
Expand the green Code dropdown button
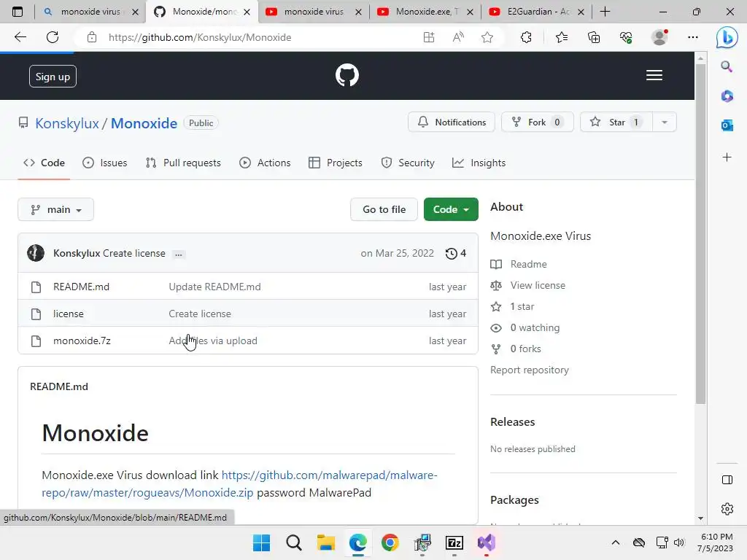(451, 209)
